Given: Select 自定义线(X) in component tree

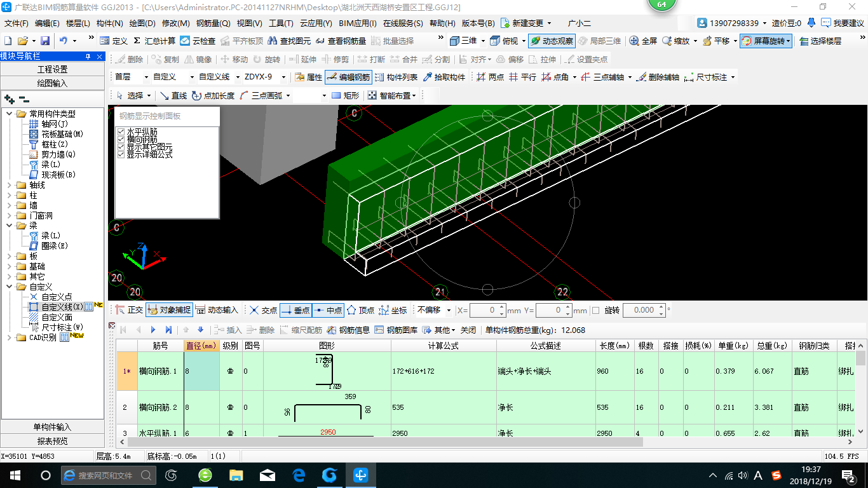Looking at the screenshot, I should 62,307.
